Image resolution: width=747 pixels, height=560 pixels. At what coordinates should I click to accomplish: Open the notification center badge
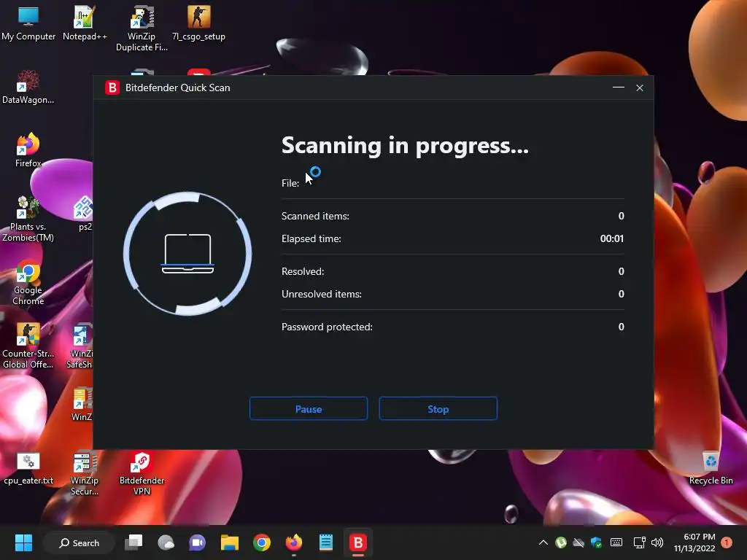[727, 542]
